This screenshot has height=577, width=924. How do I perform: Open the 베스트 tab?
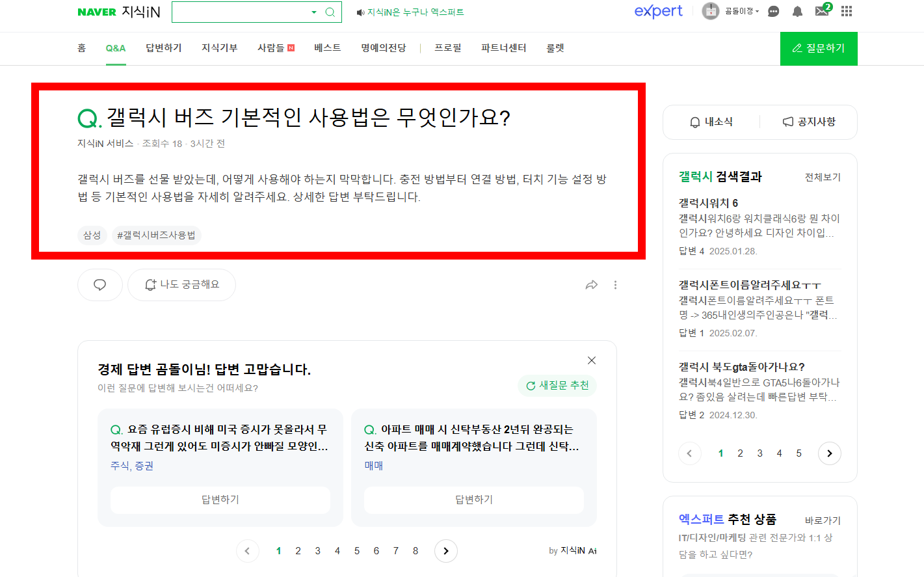[x=328, y=48]
